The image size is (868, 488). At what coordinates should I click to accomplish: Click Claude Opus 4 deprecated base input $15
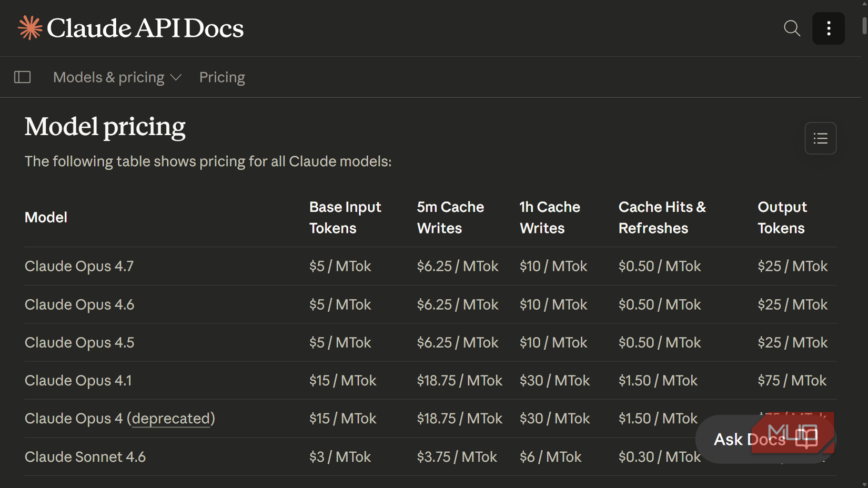(343, 419)
